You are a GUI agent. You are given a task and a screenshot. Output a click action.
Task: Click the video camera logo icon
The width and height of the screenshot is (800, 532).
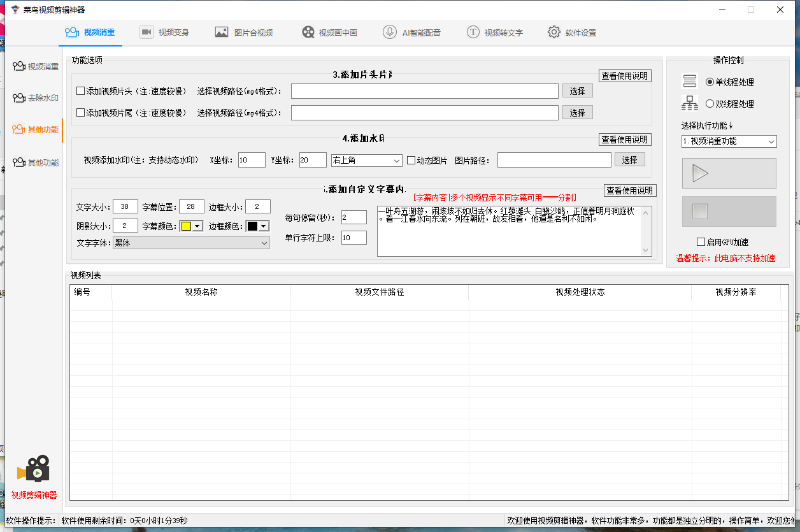tap(34, 469)
